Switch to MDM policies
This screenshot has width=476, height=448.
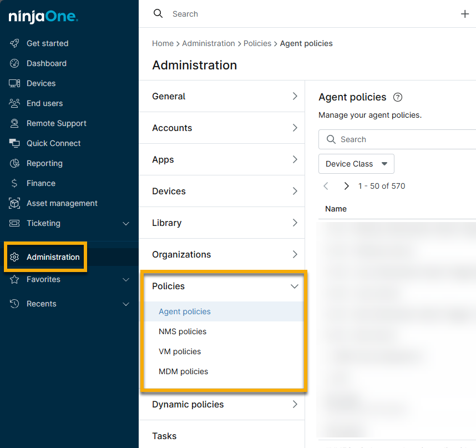[183, 371]
